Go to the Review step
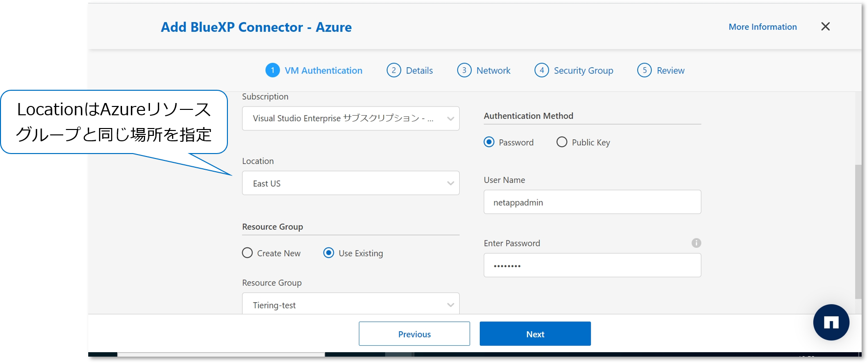 click(670, 71)
